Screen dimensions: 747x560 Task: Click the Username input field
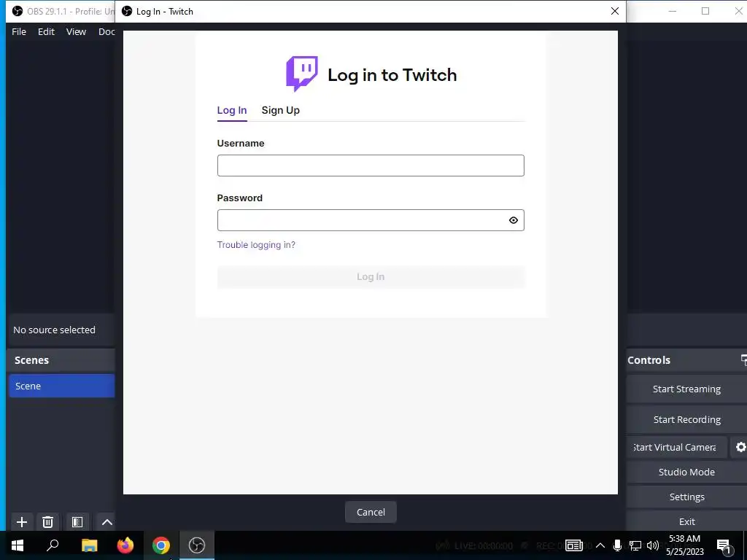click(x=371, y=166)
